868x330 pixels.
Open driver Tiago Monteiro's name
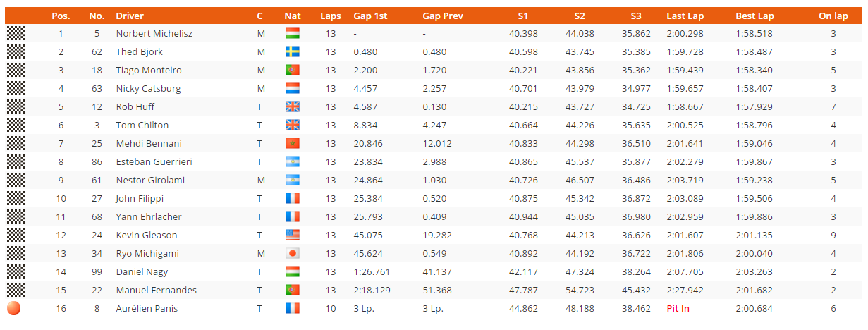click(x=149, y=70)
